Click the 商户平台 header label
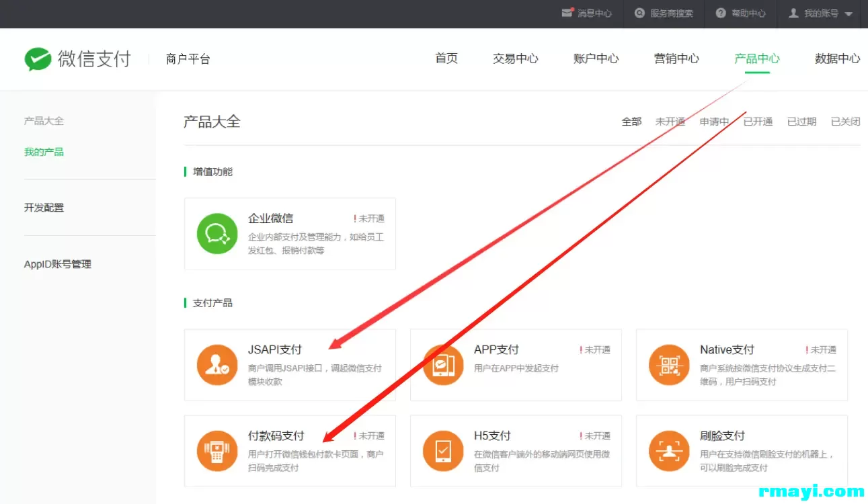 (x=188, y=59)
